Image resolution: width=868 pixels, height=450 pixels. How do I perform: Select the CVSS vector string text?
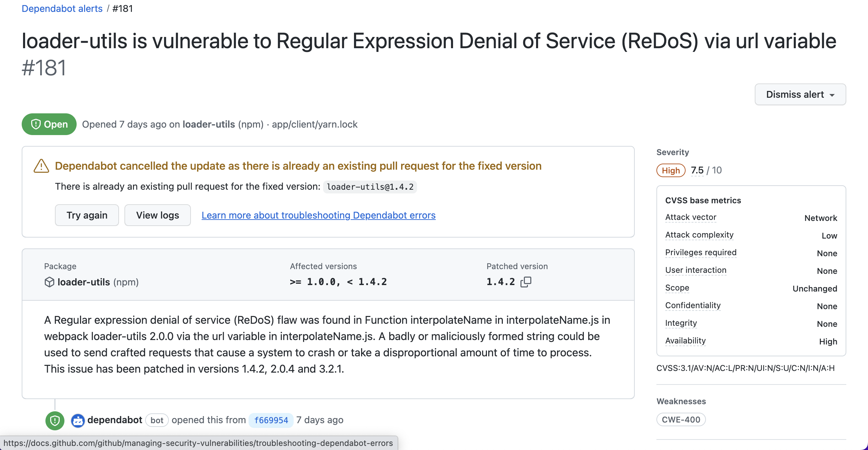(746, 368)
